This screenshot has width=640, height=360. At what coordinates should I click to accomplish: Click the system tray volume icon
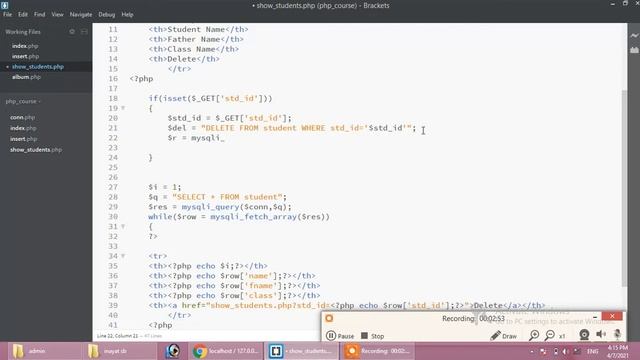coord(566,351)
